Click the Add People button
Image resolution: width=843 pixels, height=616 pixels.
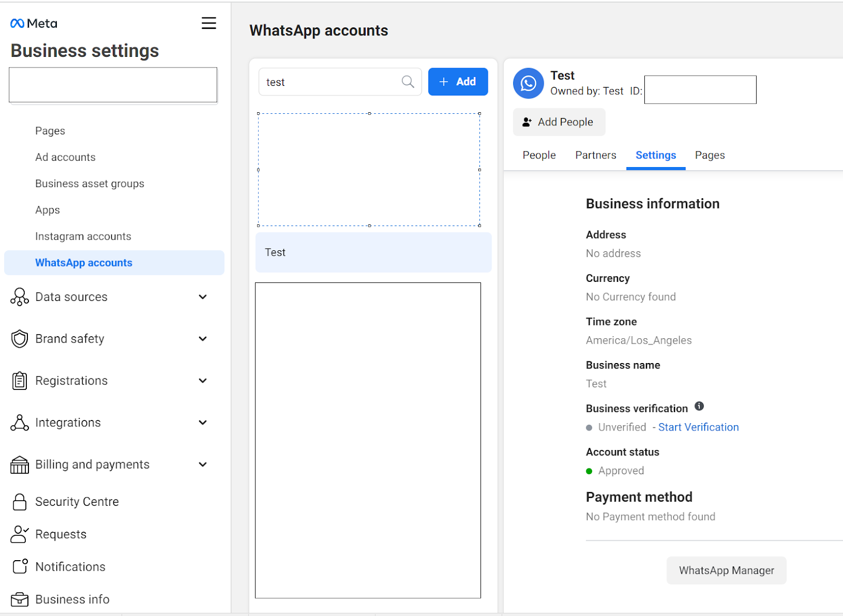point(559,122)
